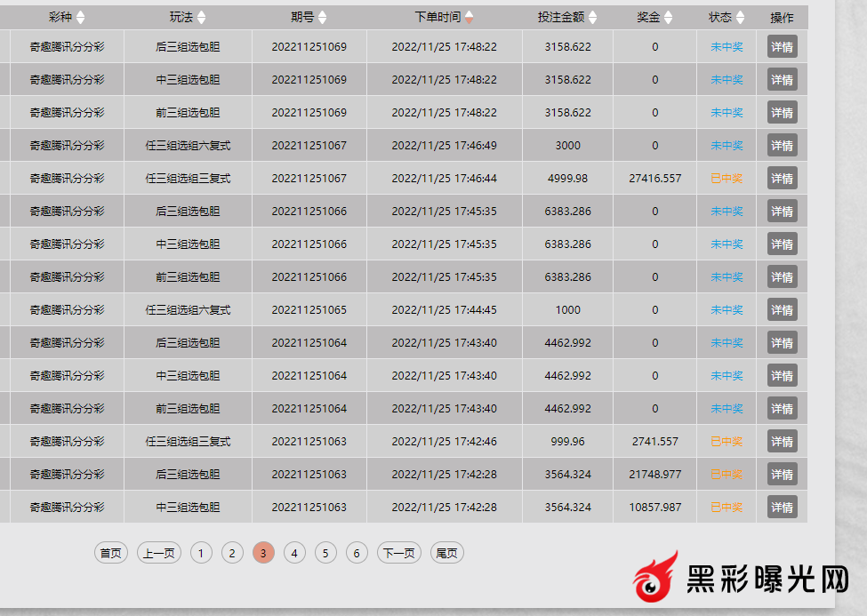Click the 黑彩曝光网 flame logo

click(x=654, y=578)
